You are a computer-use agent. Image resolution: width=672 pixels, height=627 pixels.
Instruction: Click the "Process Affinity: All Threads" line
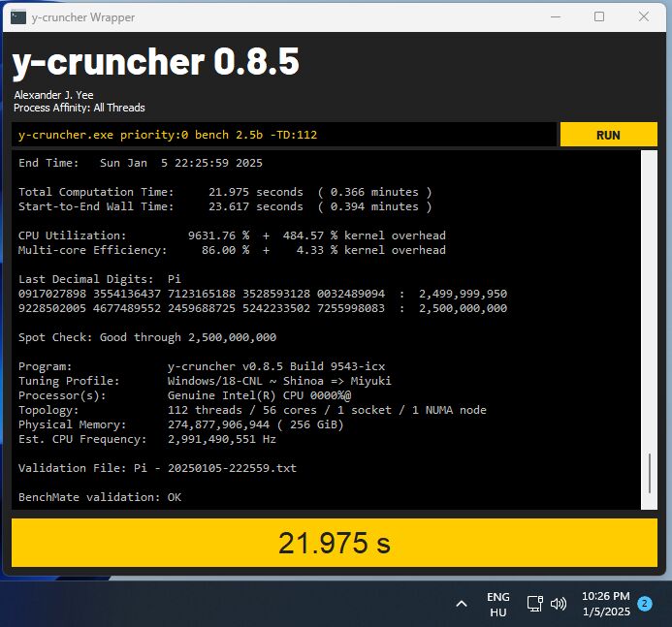(x=80, y=108)
